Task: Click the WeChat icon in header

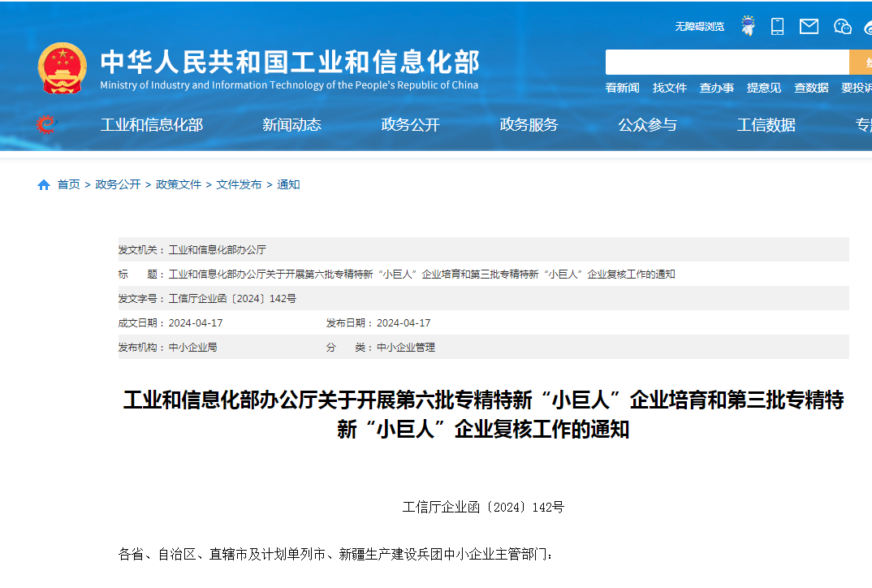Action: (x=842, y=27)
